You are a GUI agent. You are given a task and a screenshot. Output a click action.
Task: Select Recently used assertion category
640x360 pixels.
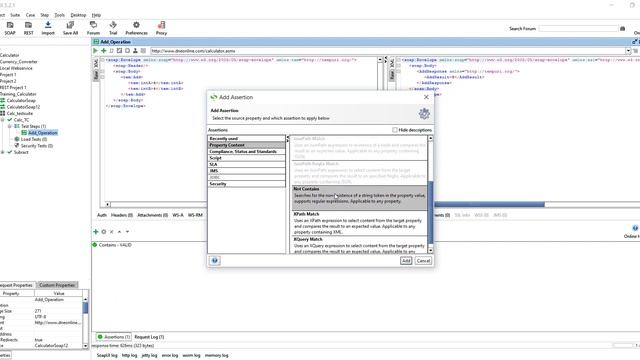247,139
